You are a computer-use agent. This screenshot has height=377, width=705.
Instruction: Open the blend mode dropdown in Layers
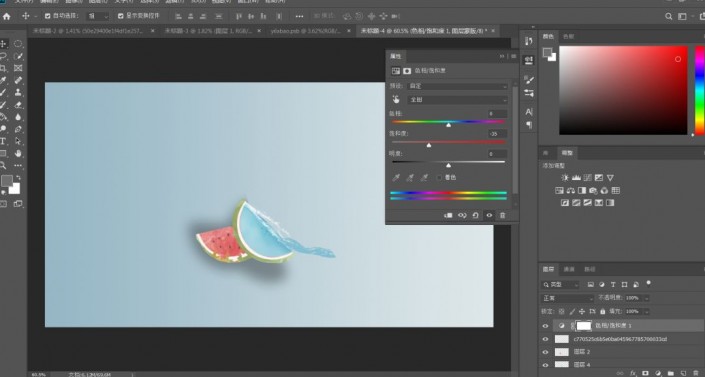pyautogui.click(x=568, y=298)
